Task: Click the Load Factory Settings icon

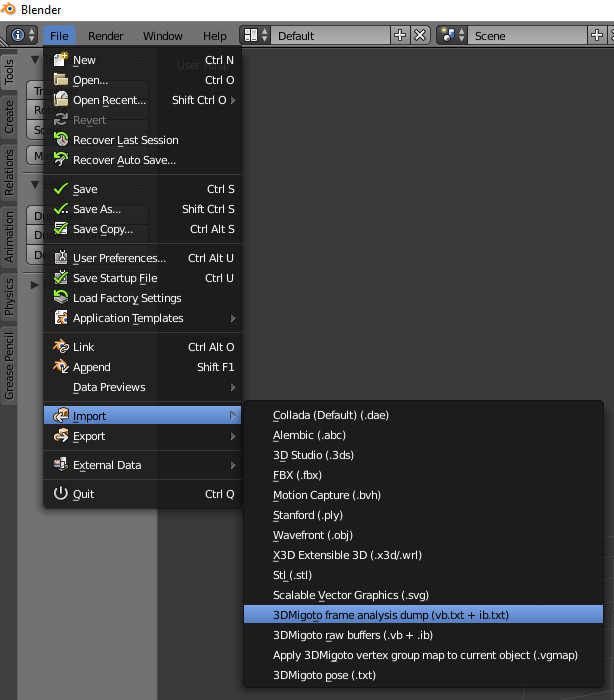Action: coord(61,297)
